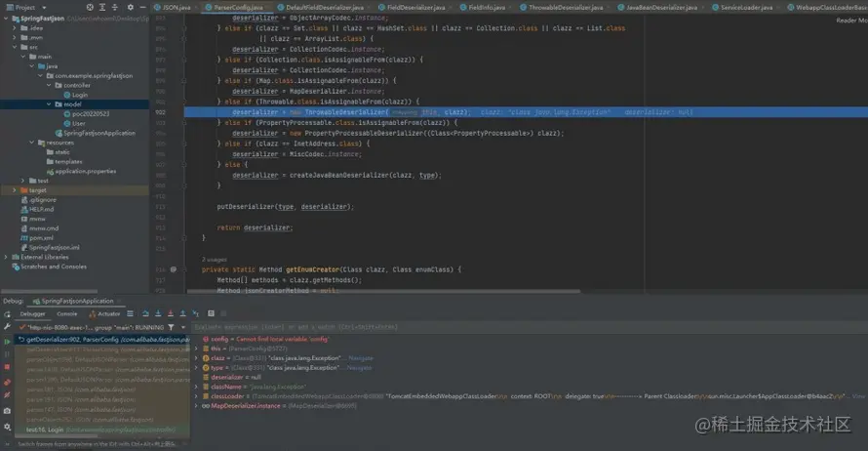Select User class in project tree
This screenshot has width=868, height=451.
click(x=79, y=124)
